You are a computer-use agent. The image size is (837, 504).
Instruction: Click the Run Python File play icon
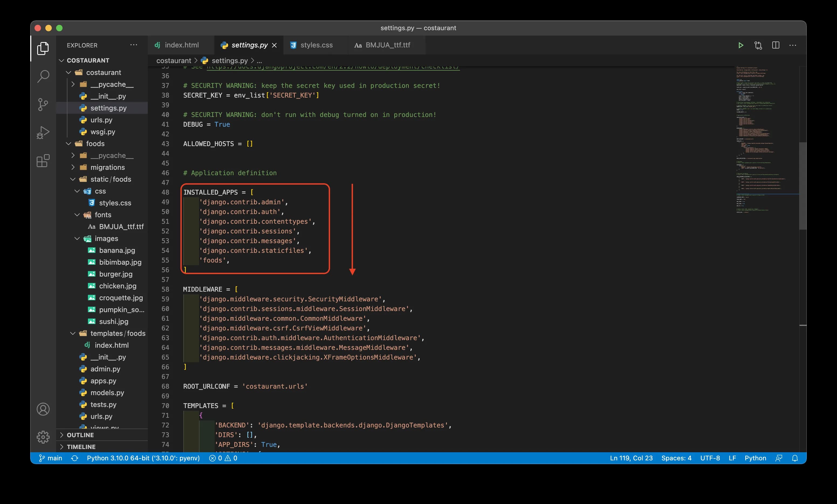(740, 45)
